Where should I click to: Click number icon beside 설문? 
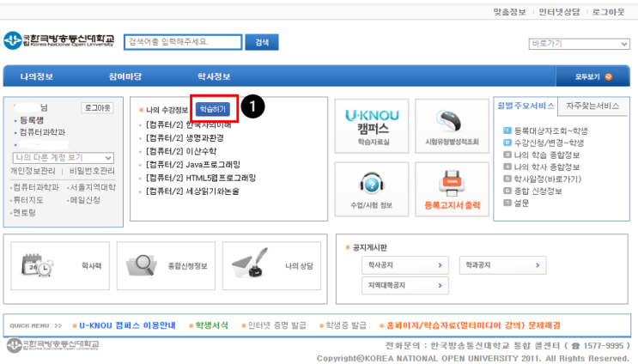click(507, 203)
